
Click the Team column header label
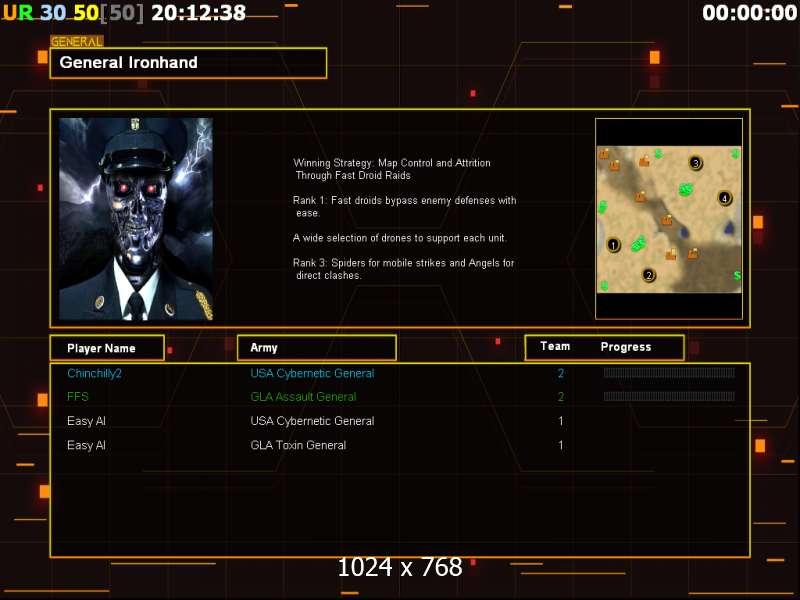(x=555, y=346)
